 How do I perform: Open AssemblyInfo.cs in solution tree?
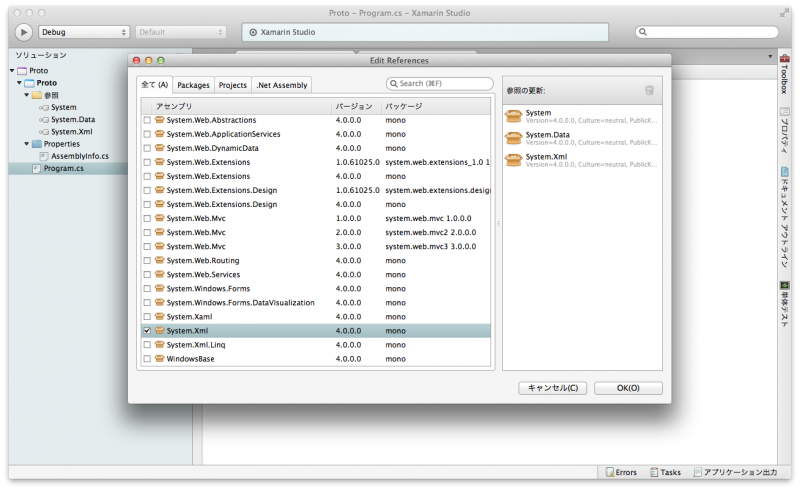(x=79, y=156)
